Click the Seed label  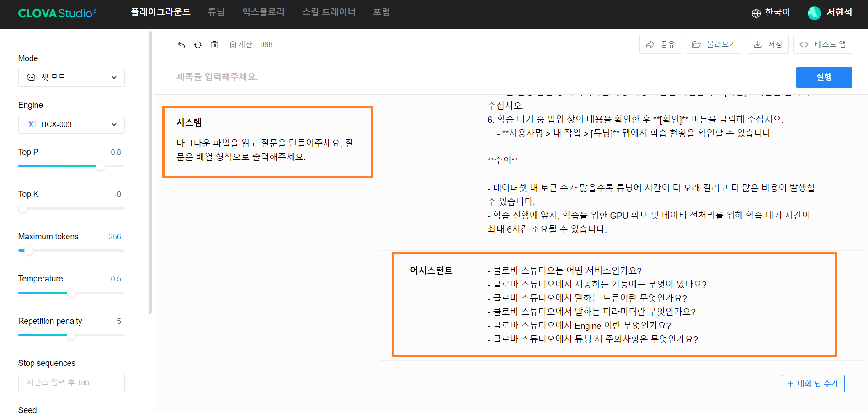[27, 410]
